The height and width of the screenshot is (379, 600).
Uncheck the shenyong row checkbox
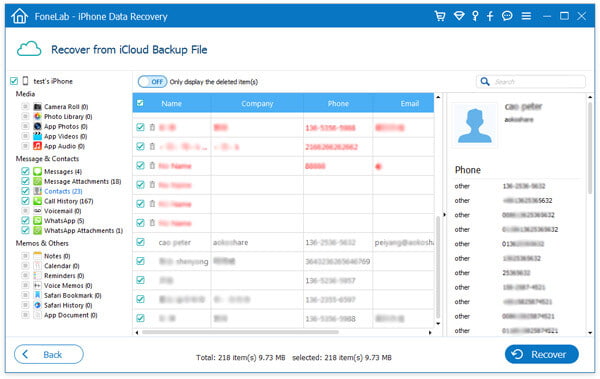click(x=140, y=261)
